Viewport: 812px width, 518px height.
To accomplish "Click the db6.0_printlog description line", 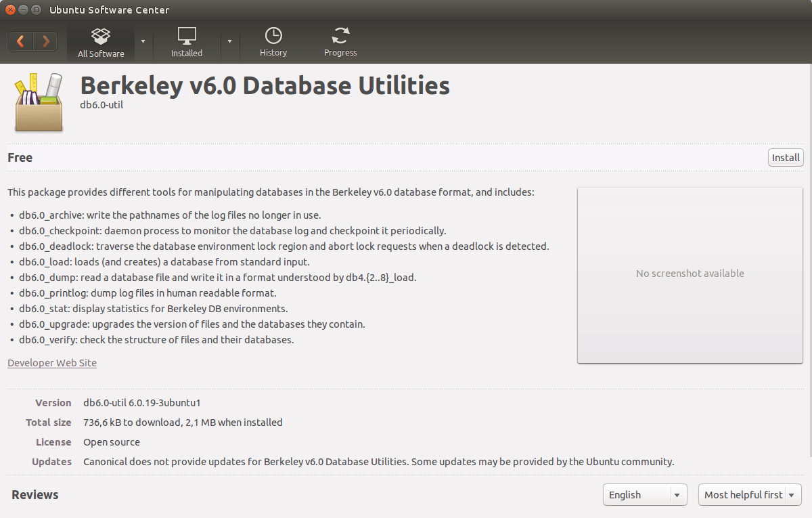I will (x=148, y=293).
